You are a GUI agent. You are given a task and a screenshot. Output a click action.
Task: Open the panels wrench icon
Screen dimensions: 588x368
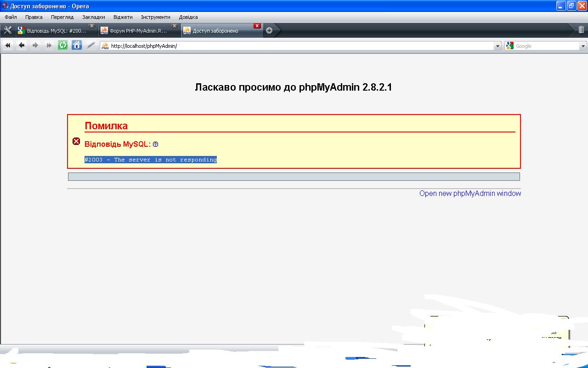pos(7,30)
